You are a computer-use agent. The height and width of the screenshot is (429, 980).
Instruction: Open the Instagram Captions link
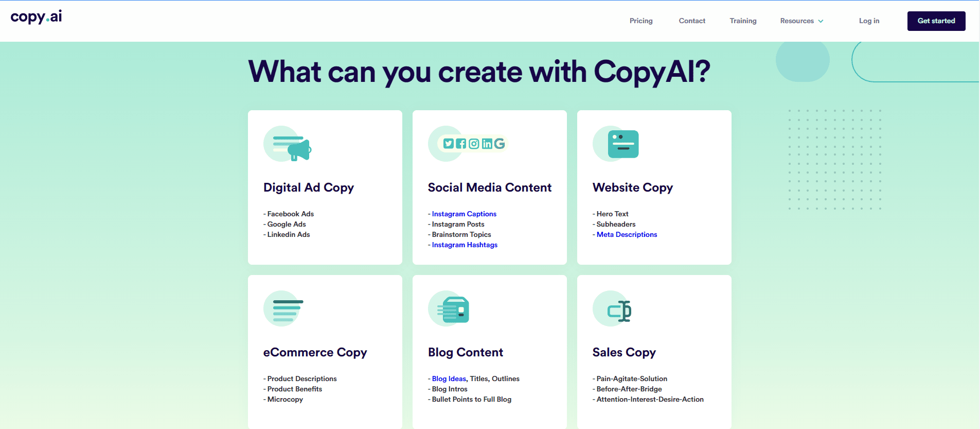[x=464, y=214]
